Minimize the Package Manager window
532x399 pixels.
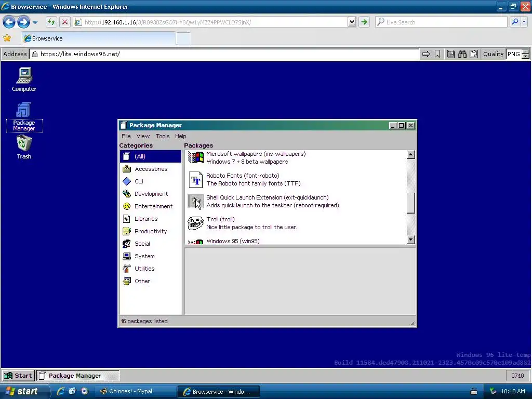tap(393, 126)
